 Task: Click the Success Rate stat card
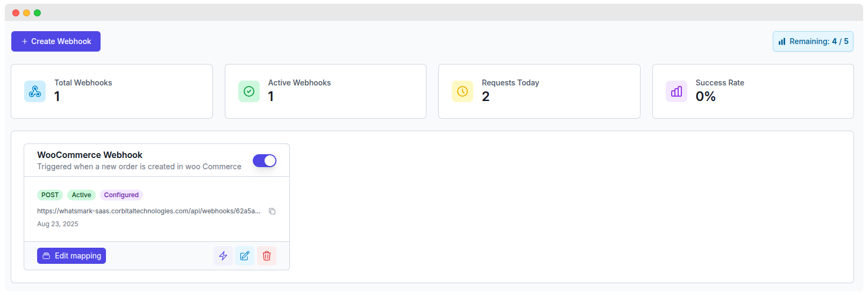click(x=753, y=91)
